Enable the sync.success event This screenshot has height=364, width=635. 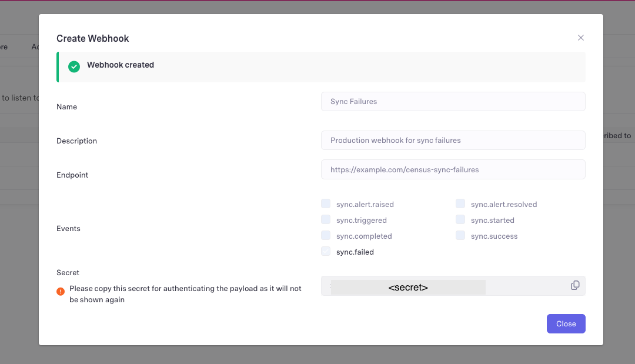pyautogui.click(x=460, y=236)
